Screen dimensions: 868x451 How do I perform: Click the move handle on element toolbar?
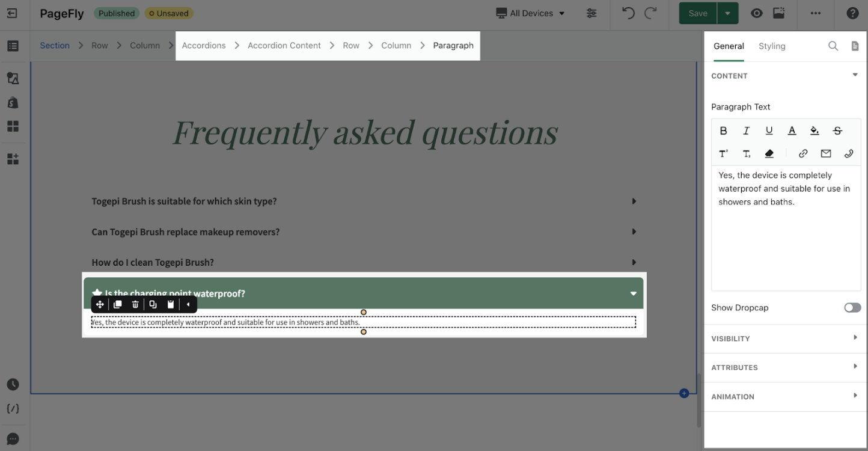coord(100,304)
